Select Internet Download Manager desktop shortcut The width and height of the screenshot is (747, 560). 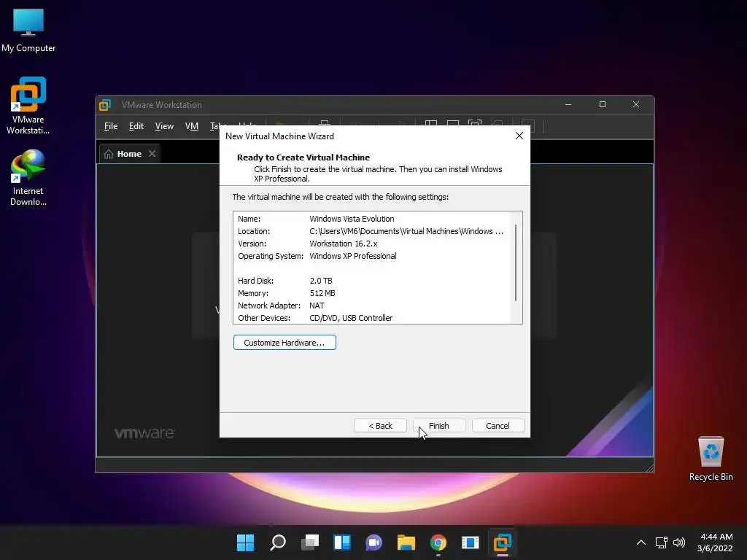pos(28,177)
